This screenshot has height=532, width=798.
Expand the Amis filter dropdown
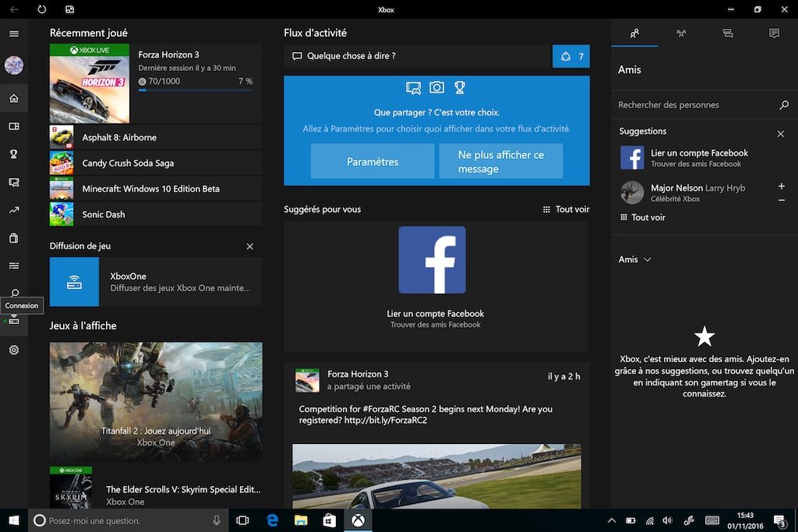tap(634, 259)
